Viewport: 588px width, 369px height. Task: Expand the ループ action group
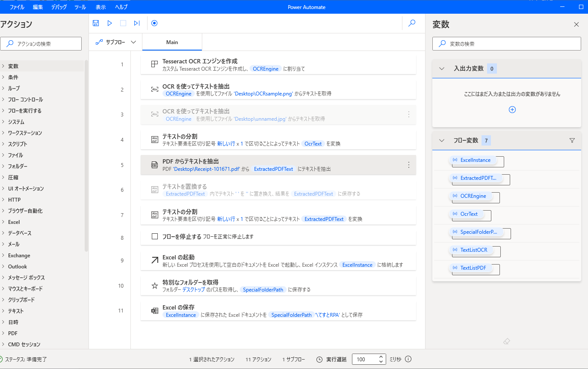(x=3, y=88)
